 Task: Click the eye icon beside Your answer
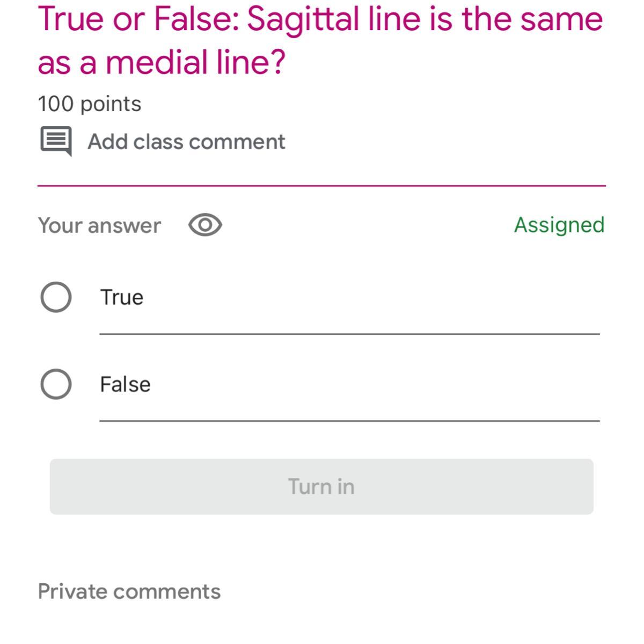205,225
